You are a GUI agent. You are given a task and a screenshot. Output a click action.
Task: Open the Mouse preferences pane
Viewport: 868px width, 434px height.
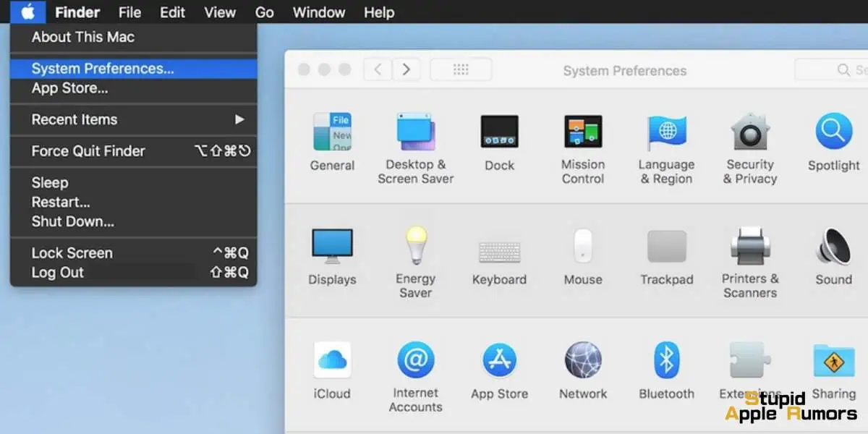pos(583,257)
